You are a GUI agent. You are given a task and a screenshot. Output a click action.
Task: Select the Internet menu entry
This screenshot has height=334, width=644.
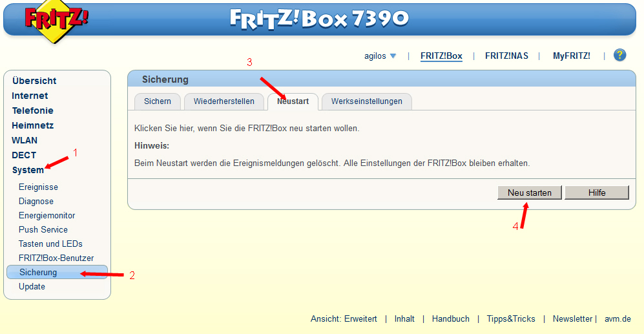coord(30,96)
